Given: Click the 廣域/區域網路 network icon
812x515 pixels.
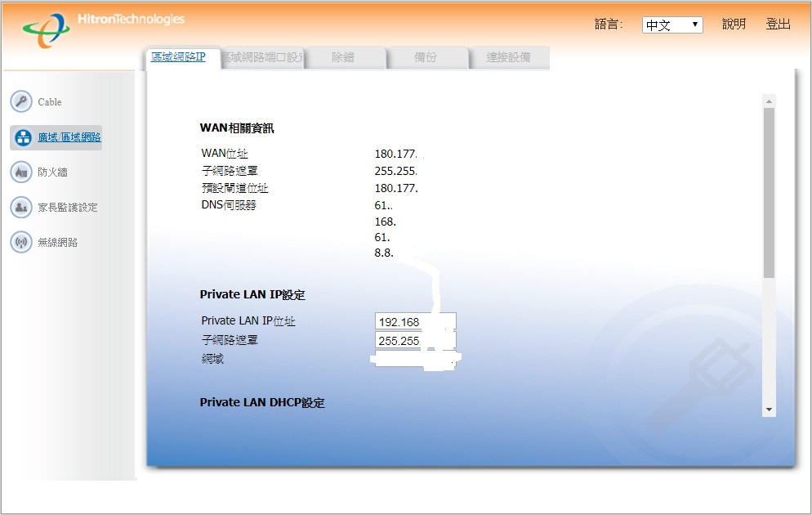Looking at the screenshot, I should point(24,138).
